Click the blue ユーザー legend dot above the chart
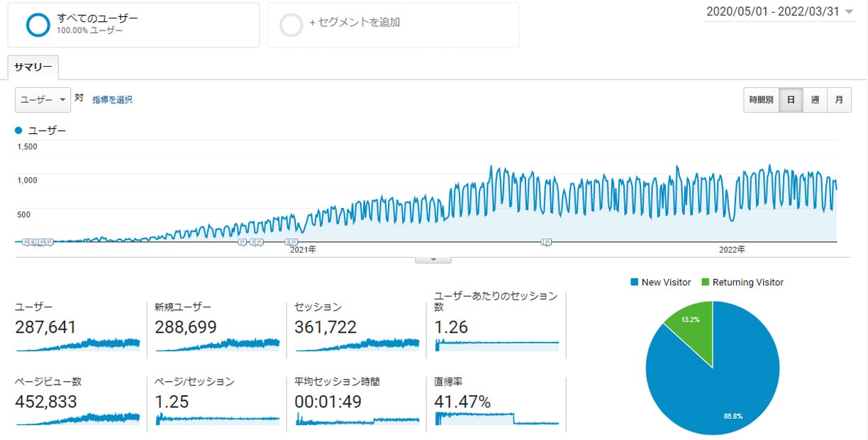Image resolution: width=868 pixels, height=440 pixels. [x=17, y=130]
